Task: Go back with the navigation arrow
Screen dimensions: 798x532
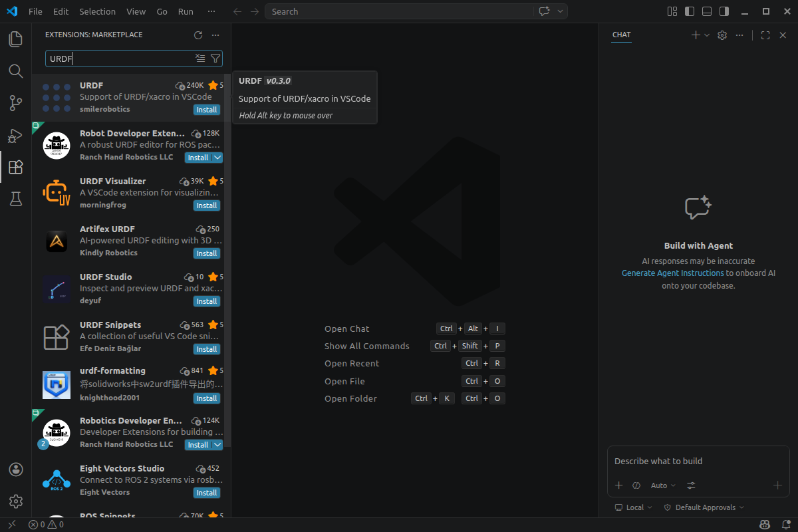Action: point(237,11)
